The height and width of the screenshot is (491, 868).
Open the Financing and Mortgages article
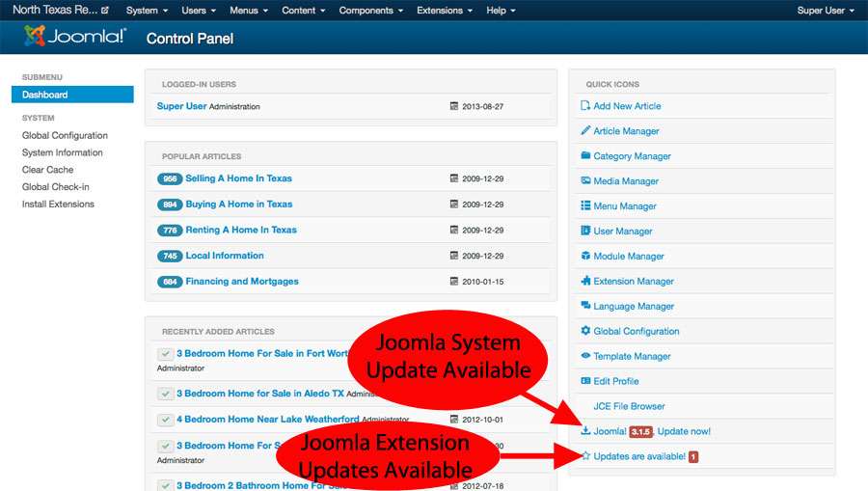[x=242, y=282]
